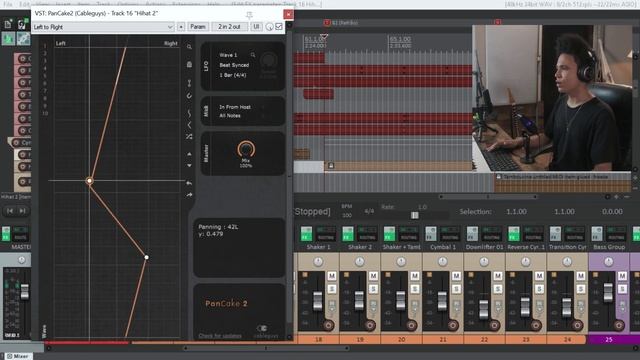Image resolution: width=640 pixels, height=360 pixels.
Task: Select mixer track number 25 label
Action: pos(609,340)
